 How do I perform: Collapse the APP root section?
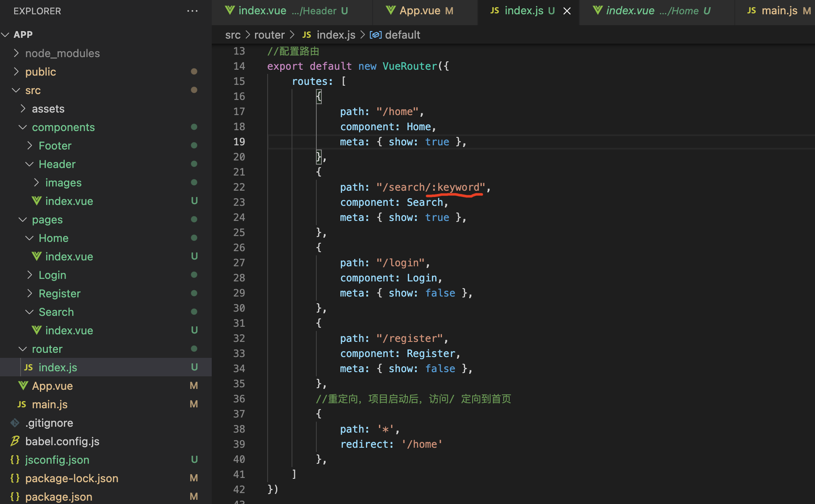pos(5,35)
